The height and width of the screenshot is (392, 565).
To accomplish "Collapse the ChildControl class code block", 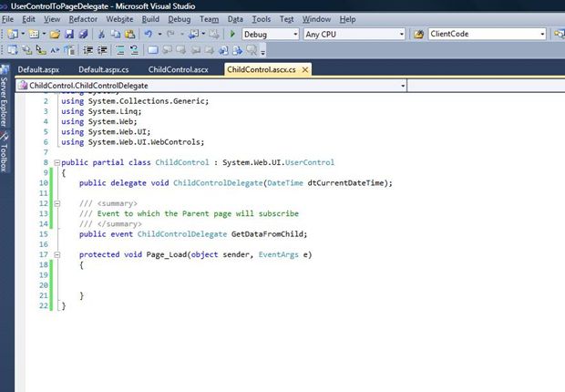I will coord(56,162).
